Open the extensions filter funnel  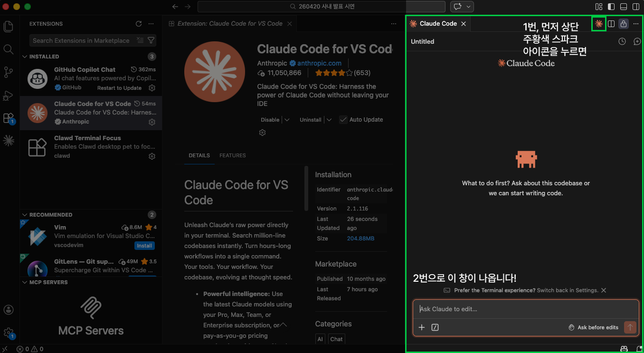click(x=151, y=40)
